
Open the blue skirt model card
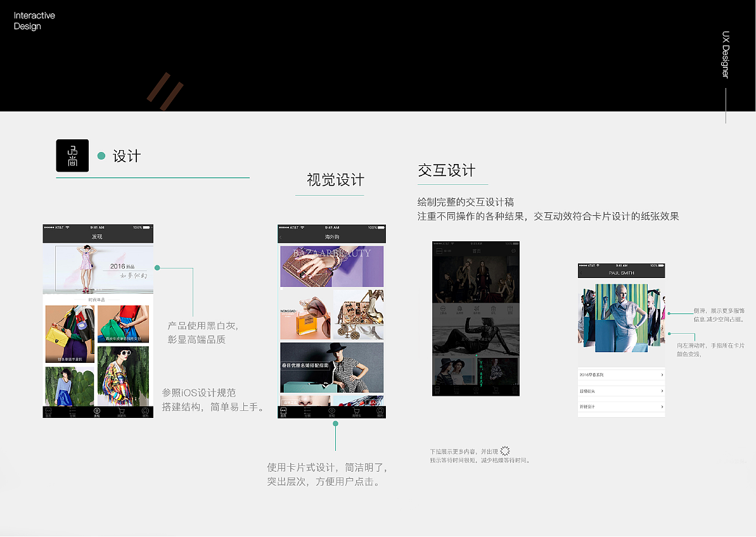[x=70, y=386]
